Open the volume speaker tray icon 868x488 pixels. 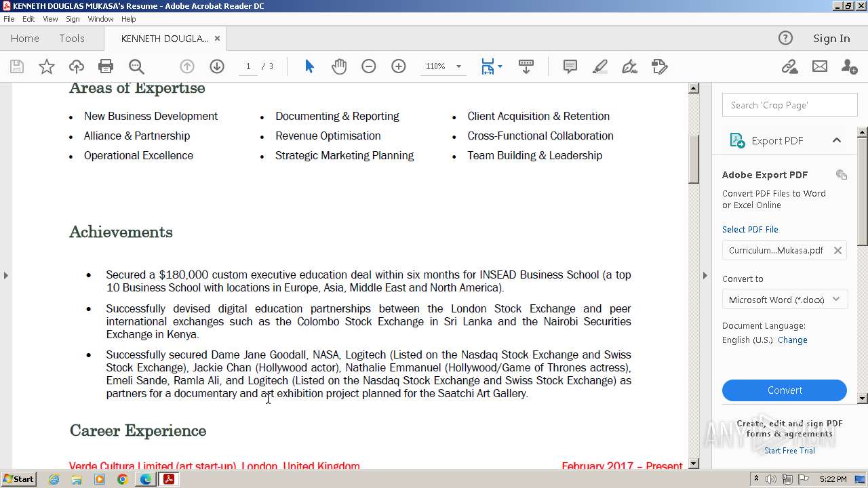pyautogui.click(x=771, y=479)
